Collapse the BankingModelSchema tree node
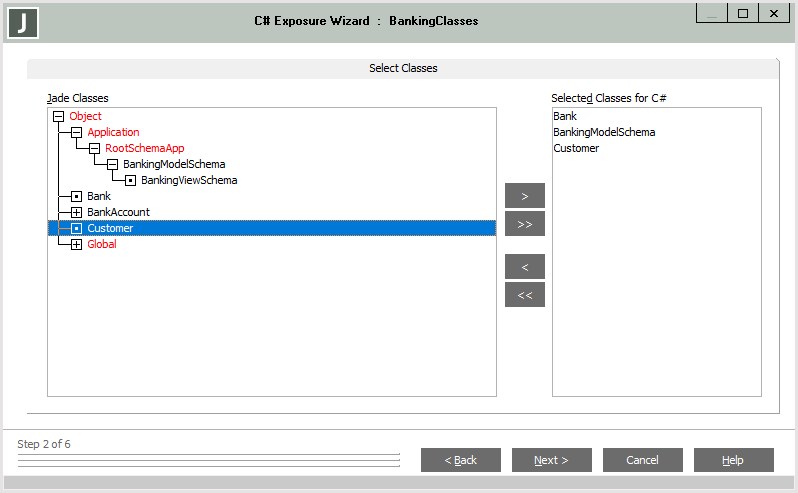Screen dimensions: 798x493 [112, 165]
